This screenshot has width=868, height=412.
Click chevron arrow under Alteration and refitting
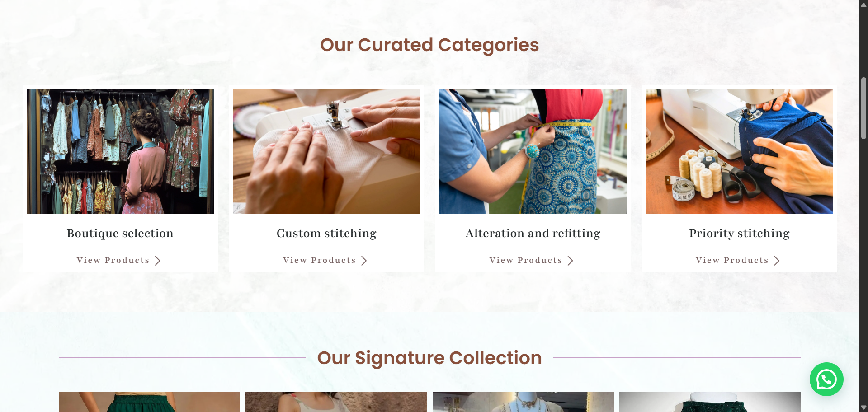[x=571, y=261]
